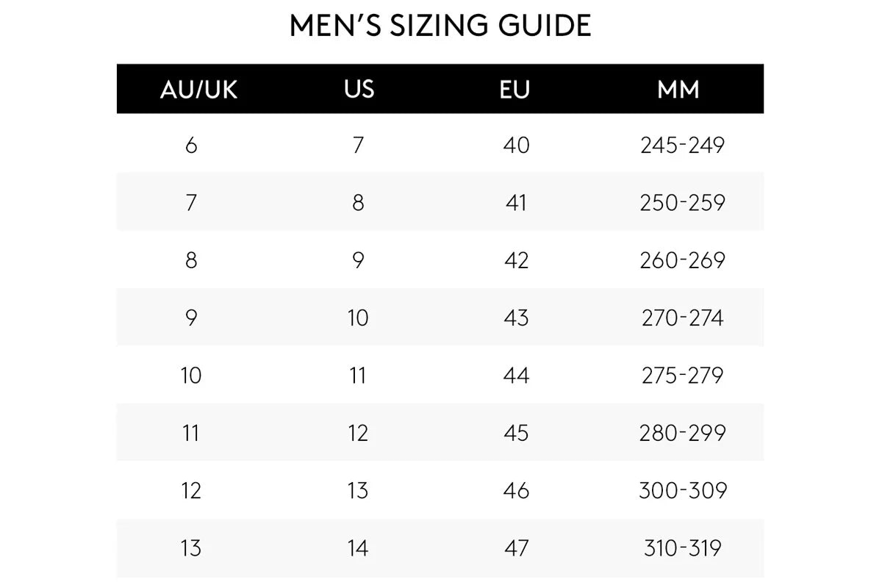Select EU size 45 cell
Viewport: 882px width, 588px height.
click(516, 433)
